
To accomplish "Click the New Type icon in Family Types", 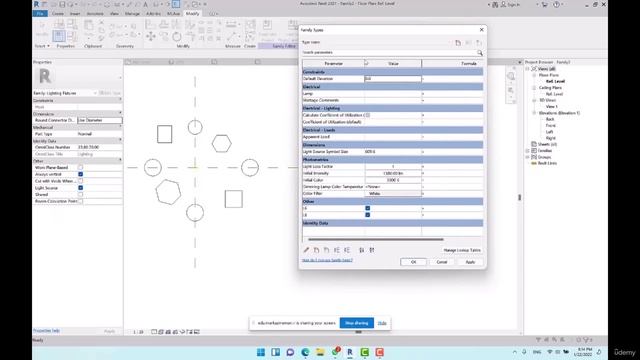I will tap(458, 42).
